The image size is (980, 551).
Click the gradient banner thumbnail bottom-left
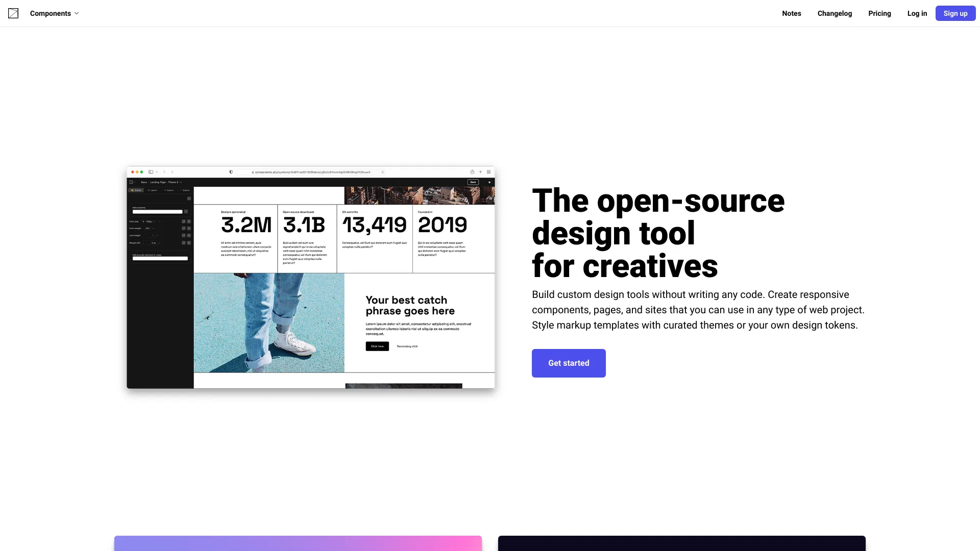(298, 543)
